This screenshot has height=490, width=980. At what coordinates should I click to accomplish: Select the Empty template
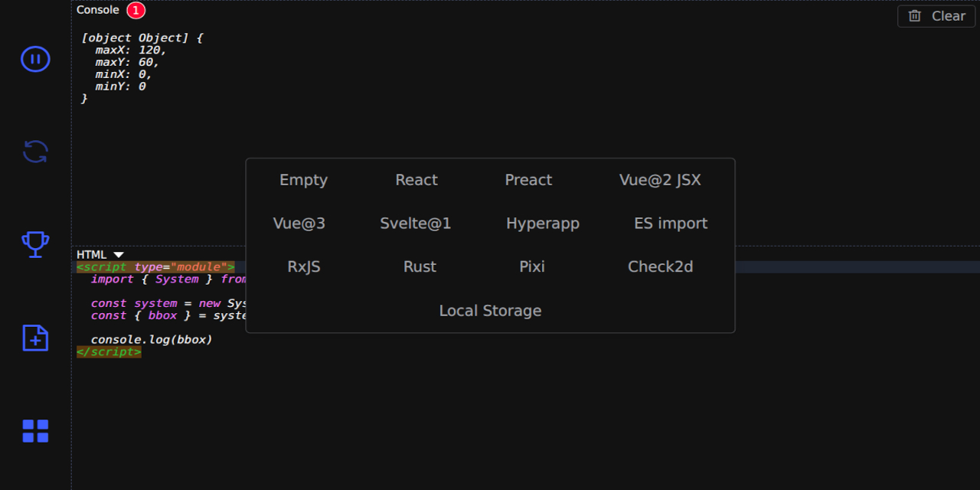pyautogui.click(x=303, y=180)
